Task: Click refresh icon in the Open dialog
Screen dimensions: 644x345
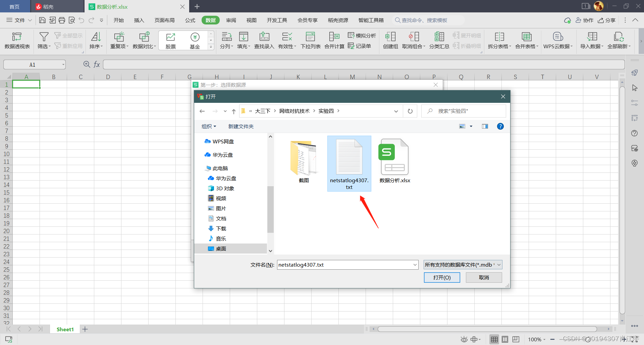Action: (x=410, y=111)
